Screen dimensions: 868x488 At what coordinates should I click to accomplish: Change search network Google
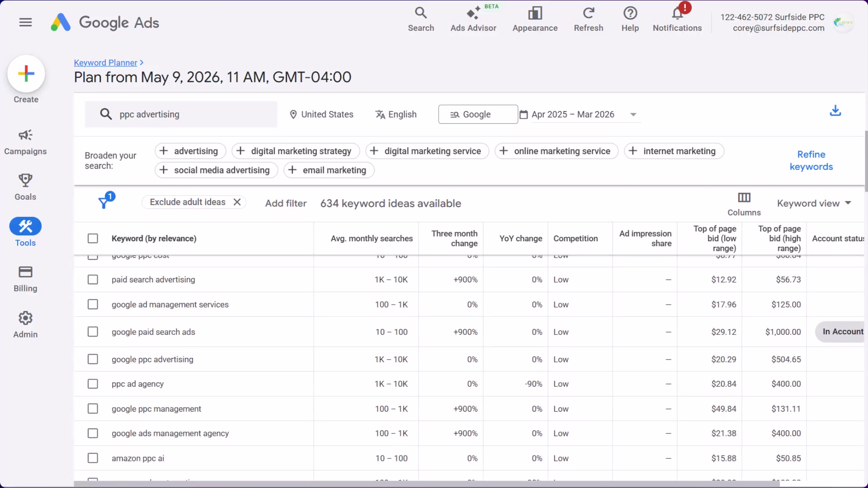pos(478,114)
